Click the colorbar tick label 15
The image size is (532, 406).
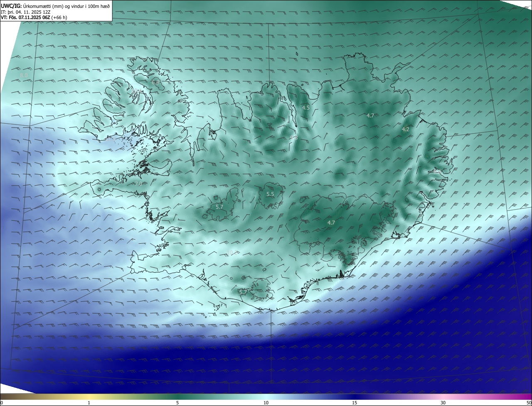pyautogui.click(x=355, y=403)
